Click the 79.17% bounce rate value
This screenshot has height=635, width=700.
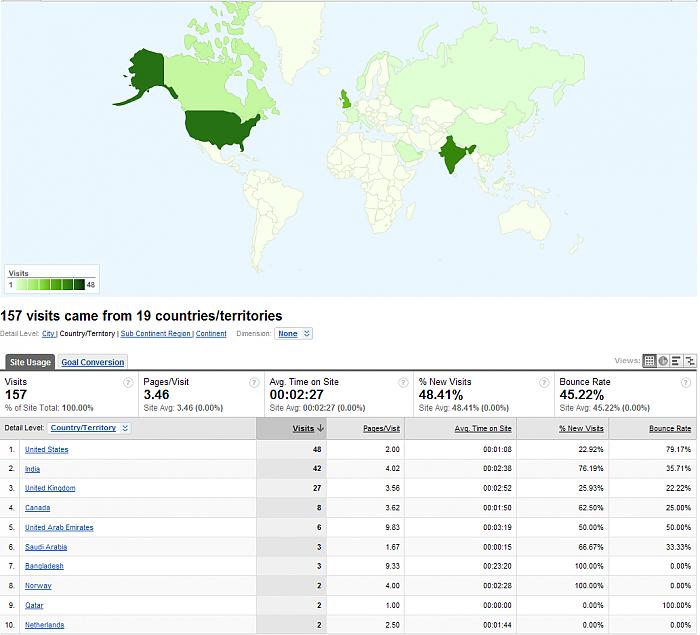pos(679,450)
